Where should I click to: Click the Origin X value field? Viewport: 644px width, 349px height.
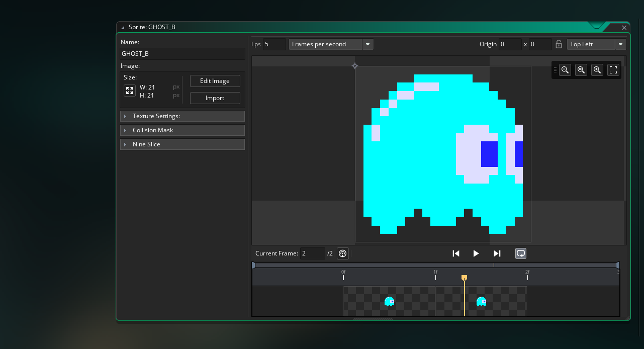(510, 44)
